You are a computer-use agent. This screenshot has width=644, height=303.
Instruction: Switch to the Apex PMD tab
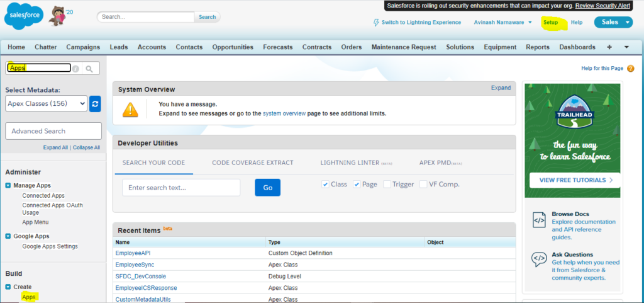[x=441, y=163]
